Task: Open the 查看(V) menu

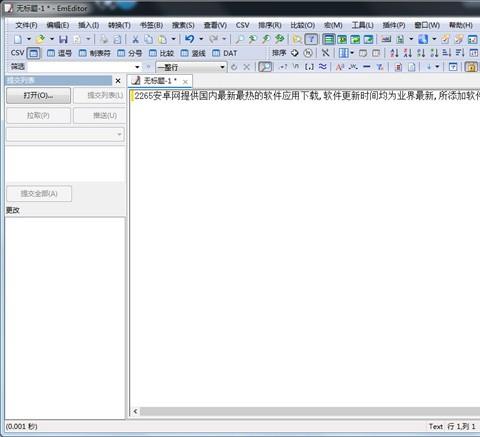Action: (215, 25)
